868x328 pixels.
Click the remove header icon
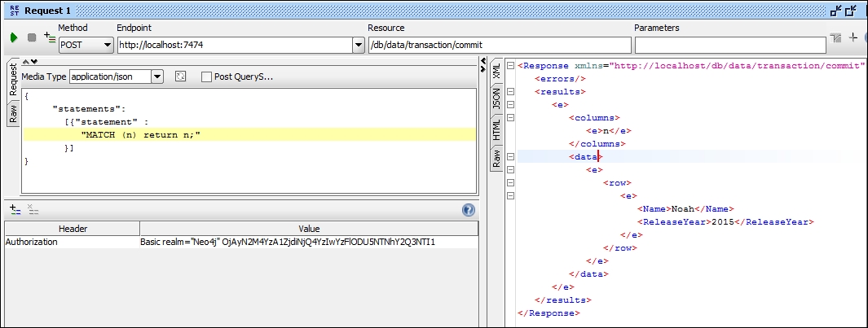pyautogui.click(x=33, y=209)
